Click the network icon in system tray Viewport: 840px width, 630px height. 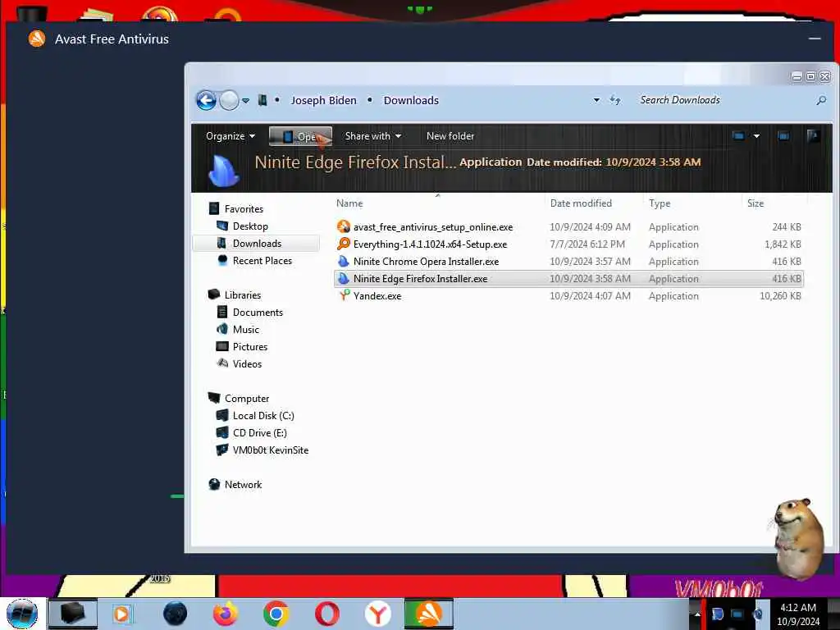(737, 614)
